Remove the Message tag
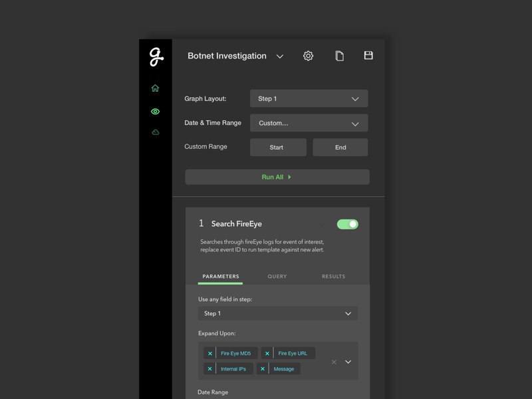 pyautogui.click(x=263, y=369)
